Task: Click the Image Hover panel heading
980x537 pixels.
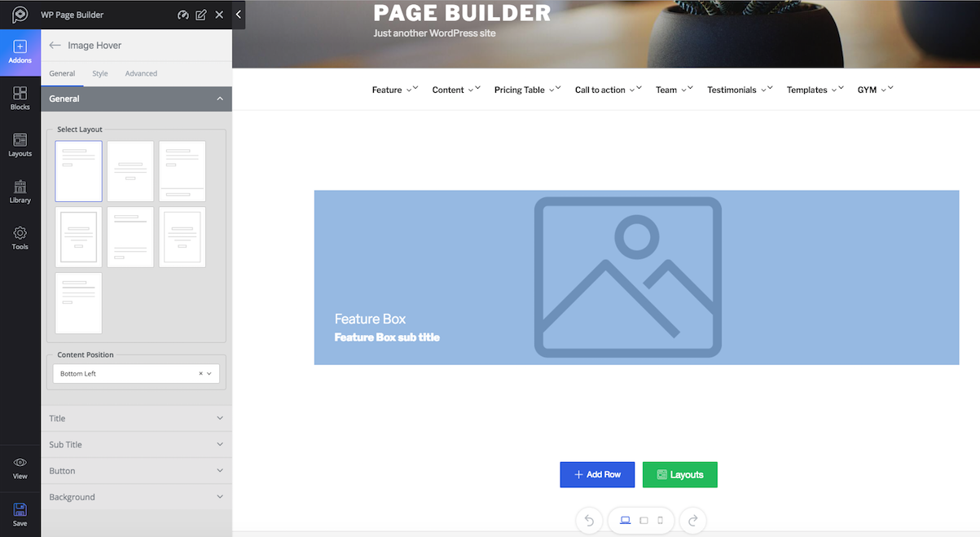Action: coord(94,46)
